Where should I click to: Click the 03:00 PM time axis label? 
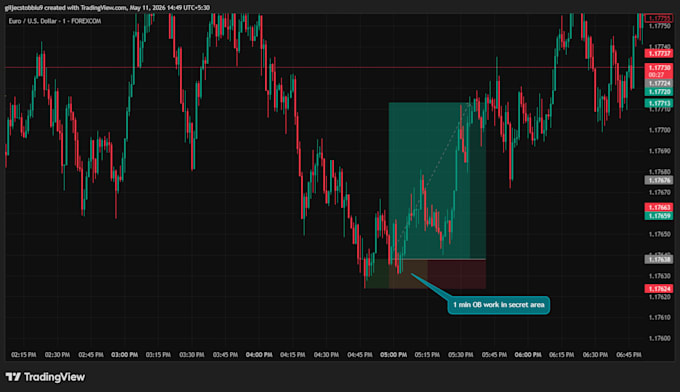click(124, 355)
